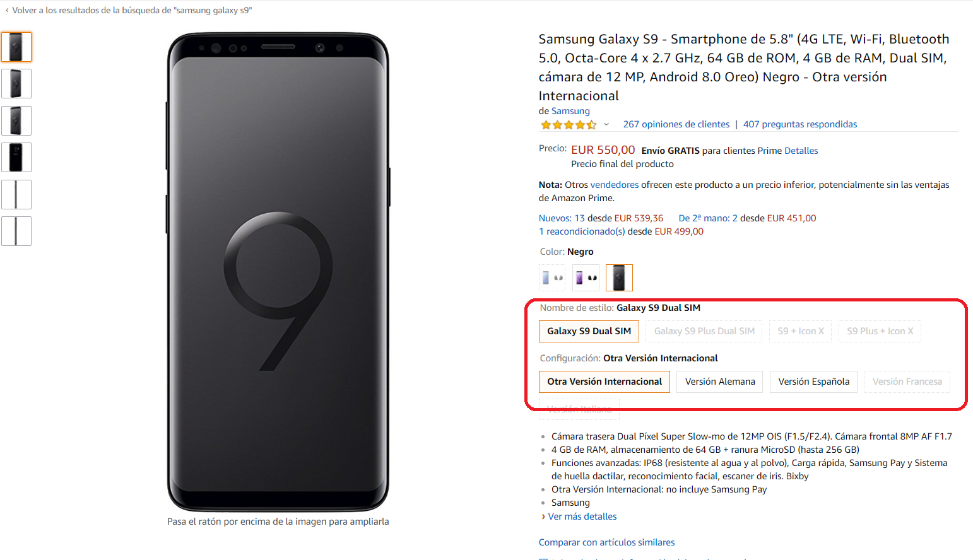This screenshot has width=973, height=560.
Task: Open 'Comparar con artículos similares' link
Action: coord(606,542)
